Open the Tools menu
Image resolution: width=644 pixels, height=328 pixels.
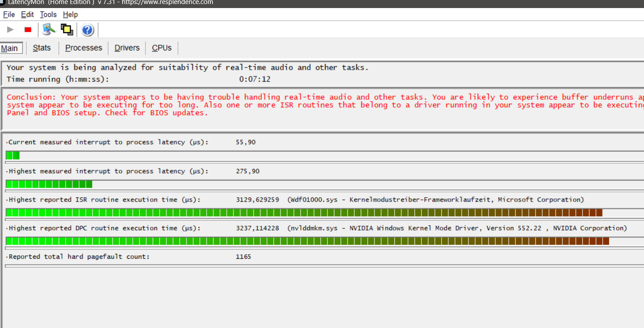click(48, 15)
